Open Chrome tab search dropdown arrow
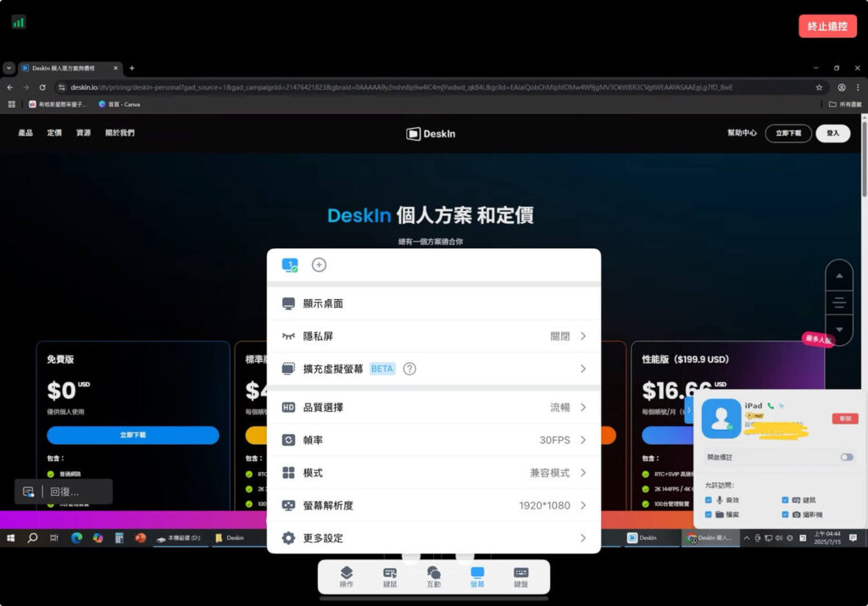The width and height of the screenshot is (868, 606). click(x=8, y=68)
